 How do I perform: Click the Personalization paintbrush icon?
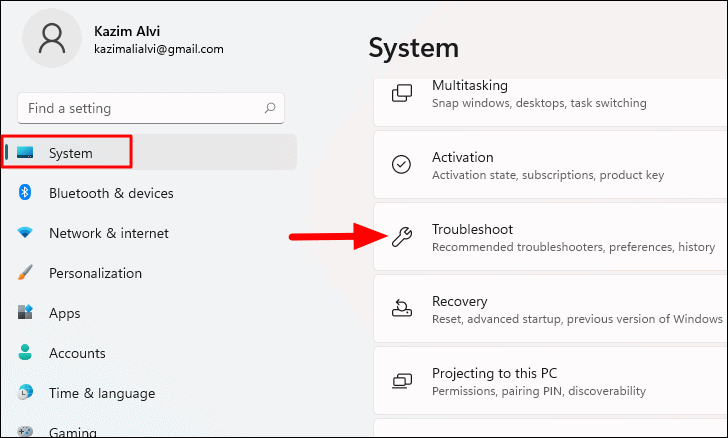25,272
